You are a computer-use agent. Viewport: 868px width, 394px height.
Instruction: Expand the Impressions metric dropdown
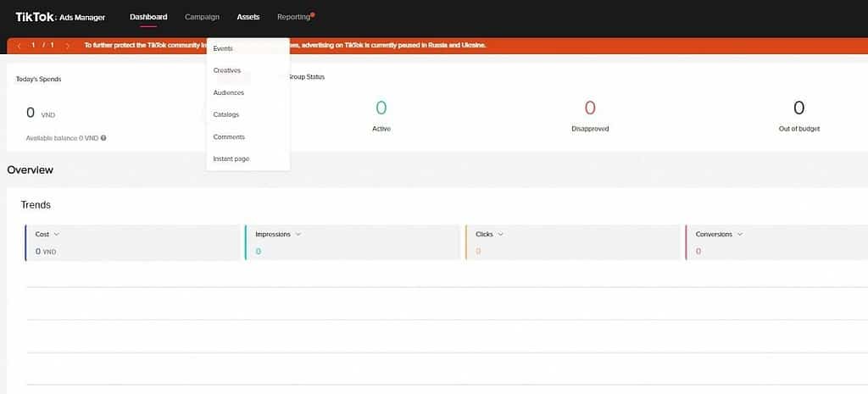pos(298,234)
